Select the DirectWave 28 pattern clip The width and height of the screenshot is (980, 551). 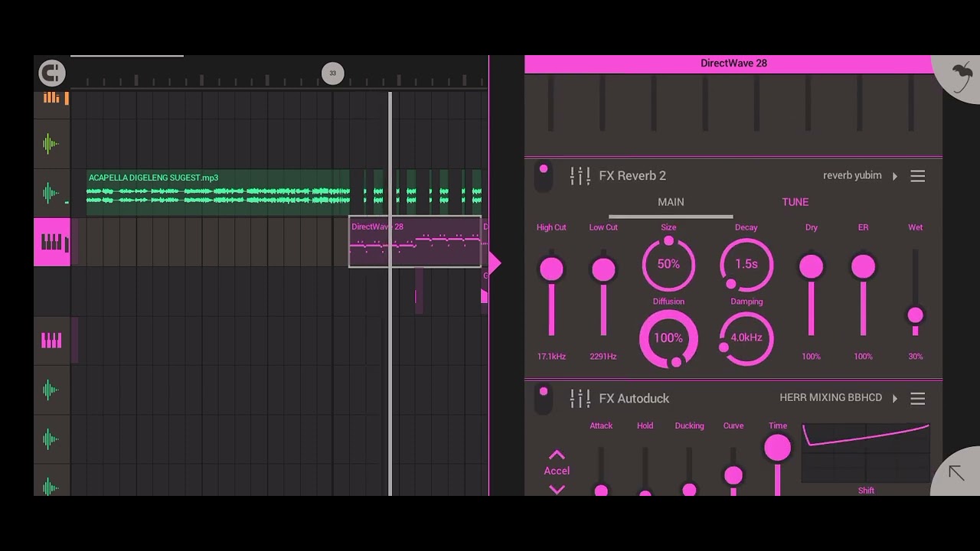415,243
